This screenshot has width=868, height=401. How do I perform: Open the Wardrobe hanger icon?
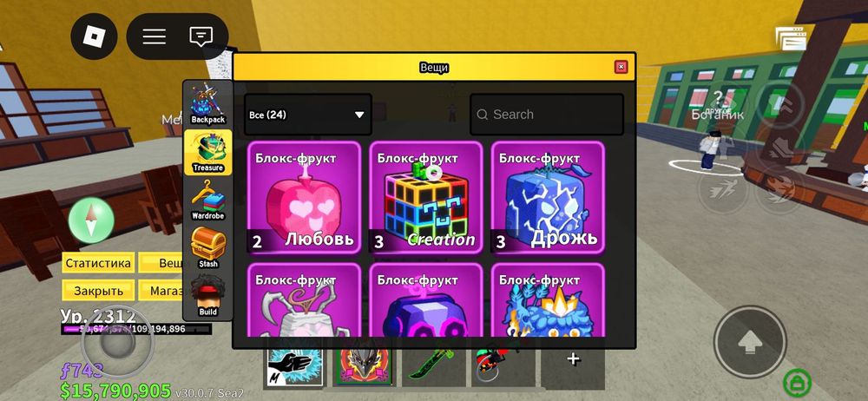click(208, 200)
